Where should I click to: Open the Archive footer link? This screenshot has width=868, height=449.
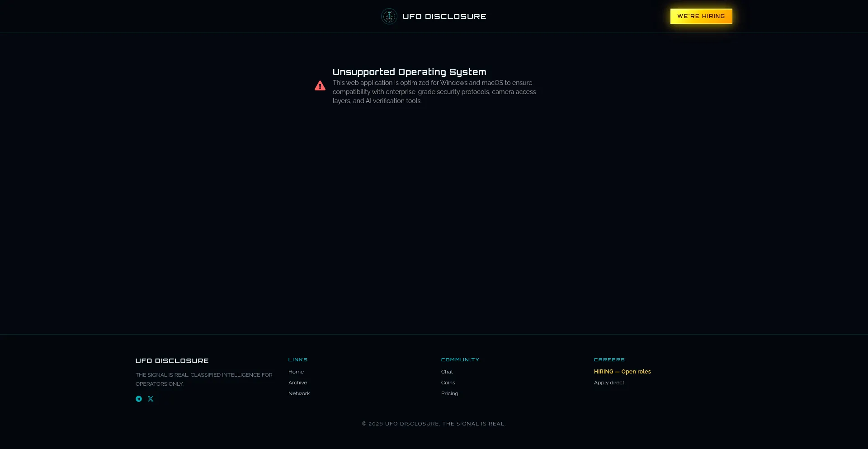click(297, 383)
